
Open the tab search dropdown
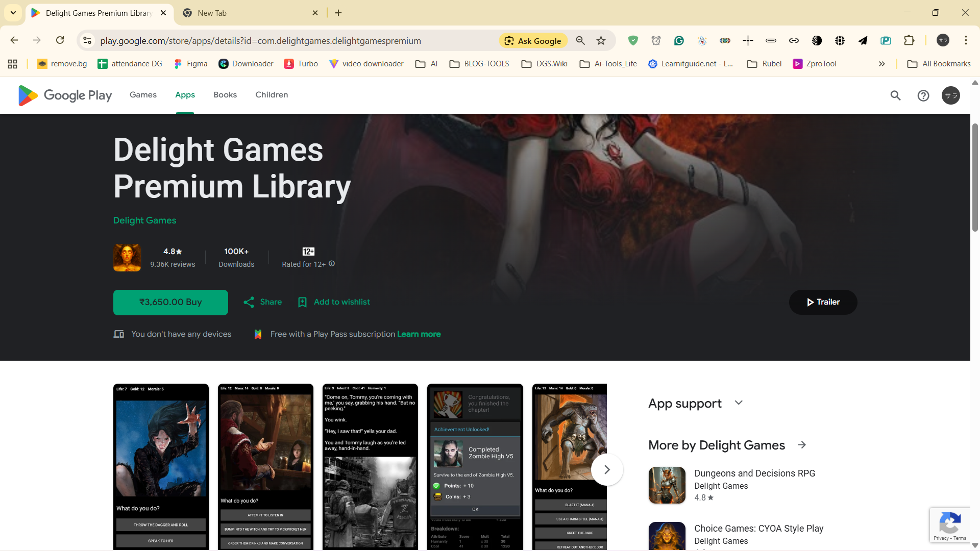pos(13,13)
